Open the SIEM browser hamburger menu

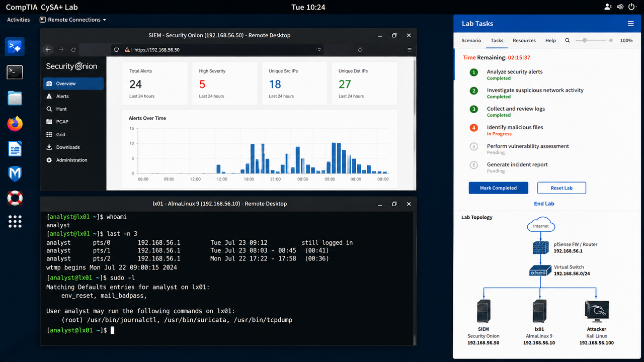[x=410, y=50]
